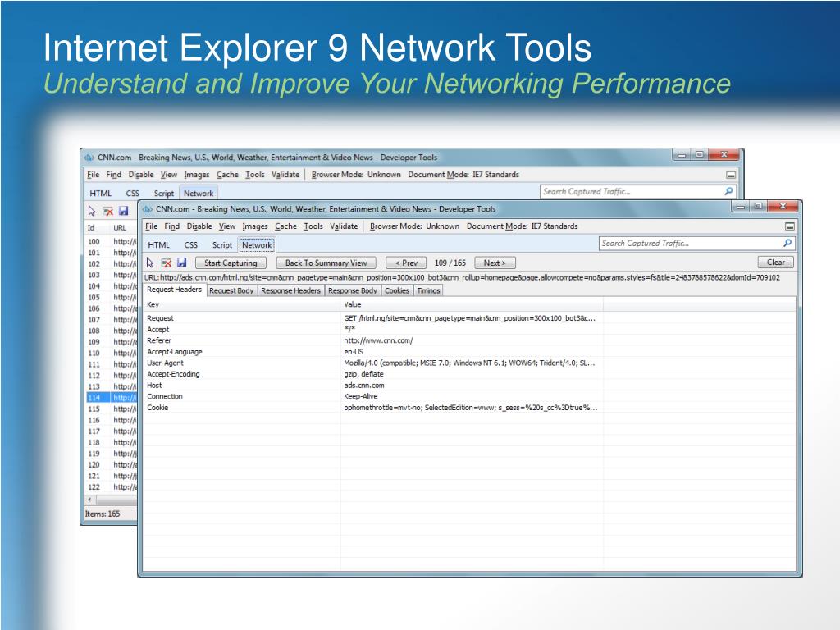Open the Request Body tab

pyautogui.click(x=231, y=290)
